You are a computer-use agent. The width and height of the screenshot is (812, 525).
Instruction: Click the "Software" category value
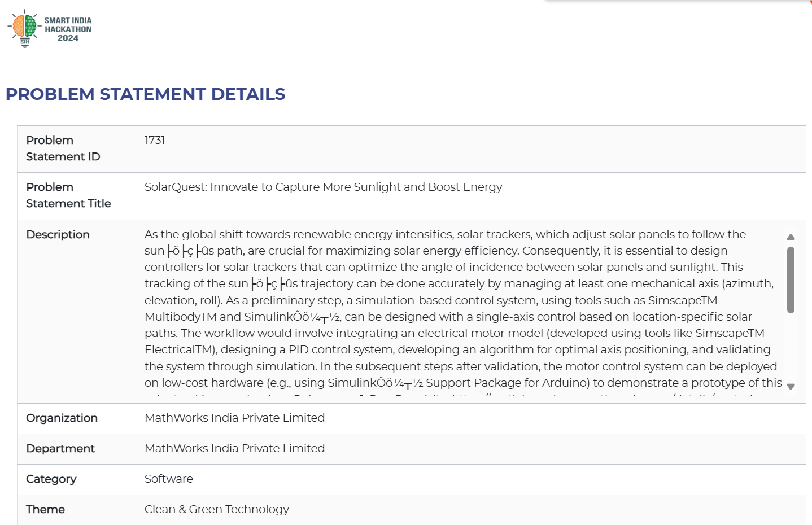tap(168, 479)
